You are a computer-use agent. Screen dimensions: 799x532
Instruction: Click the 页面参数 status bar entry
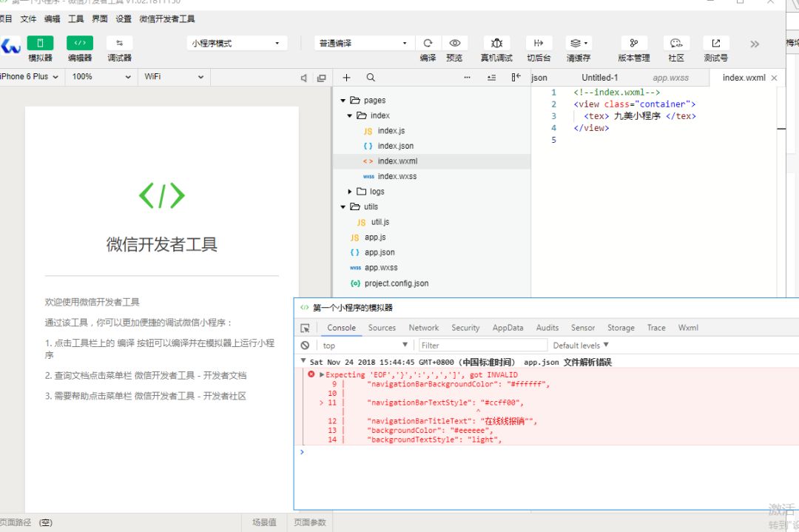pos(309,522)
